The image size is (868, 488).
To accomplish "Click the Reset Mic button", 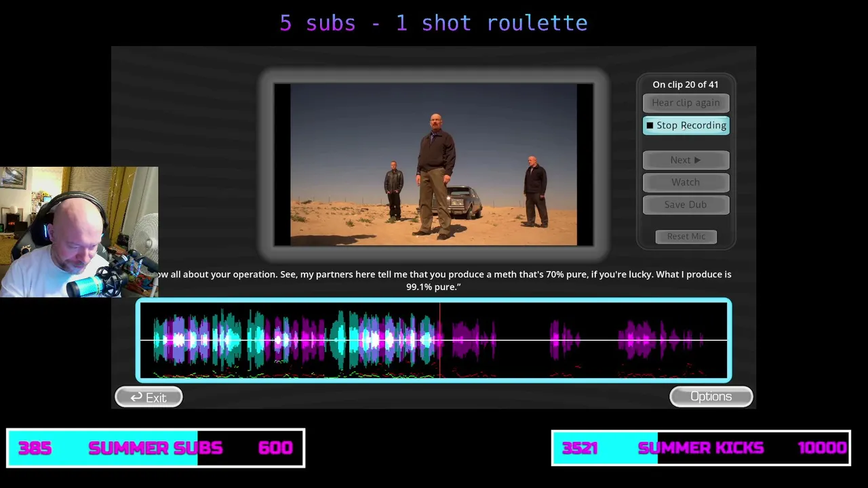I will 686,237.
